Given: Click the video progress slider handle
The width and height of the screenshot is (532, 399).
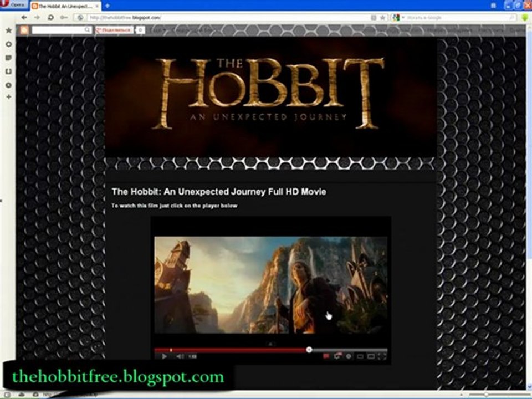Looking at the screenshot, I should 309,350.
